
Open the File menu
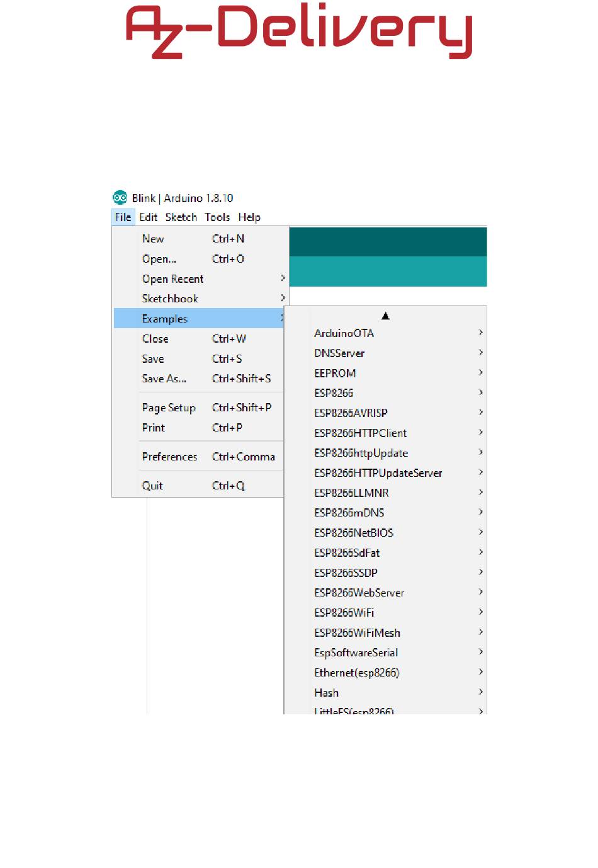tap(123, 217)
